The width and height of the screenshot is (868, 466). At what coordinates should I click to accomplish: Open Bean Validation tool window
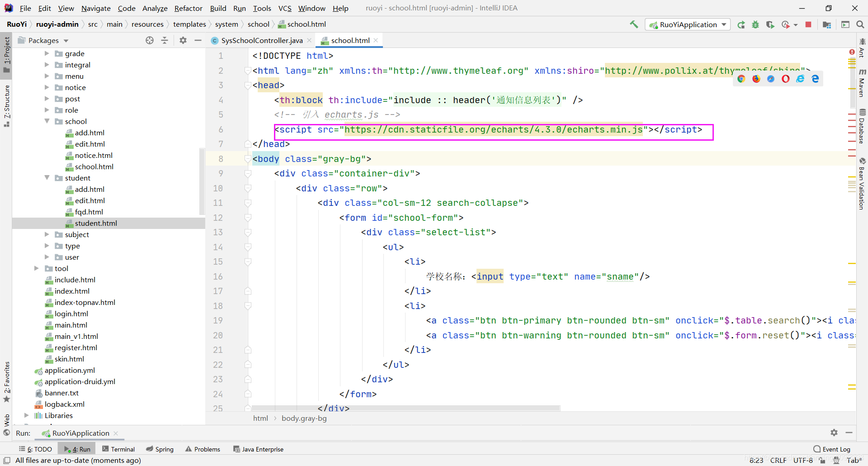[862, 183]
